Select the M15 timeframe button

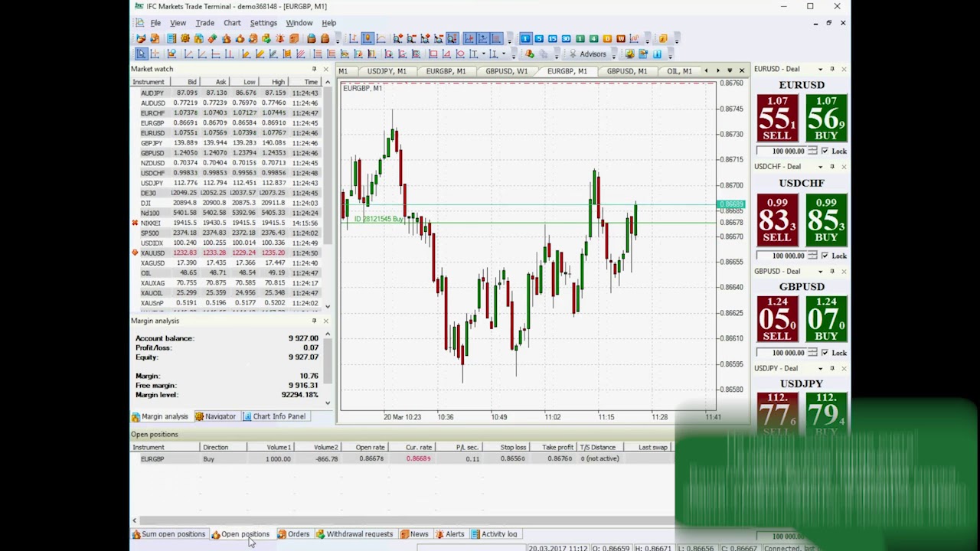552,38
